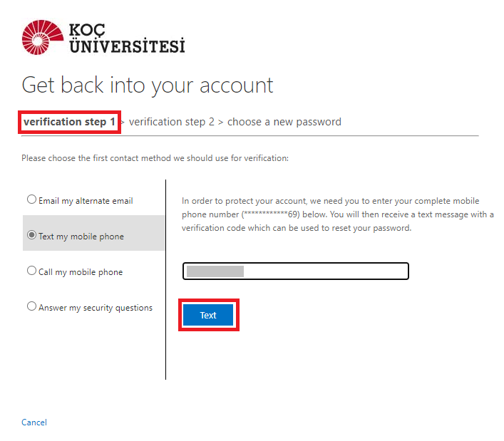The image size is (504, 441).
Task: Click the paragraph explaining mobile phone verification
Action: point(337,214)
